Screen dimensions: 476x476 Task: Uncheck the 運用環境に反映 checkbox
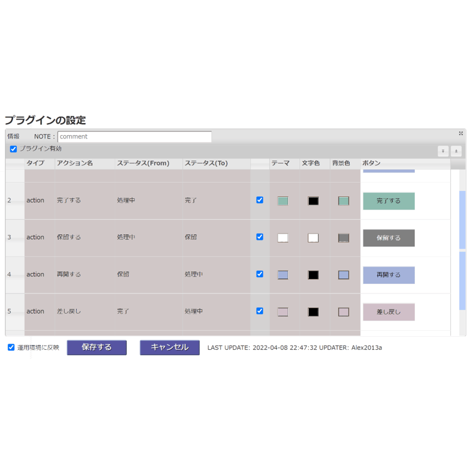[11, 347]
